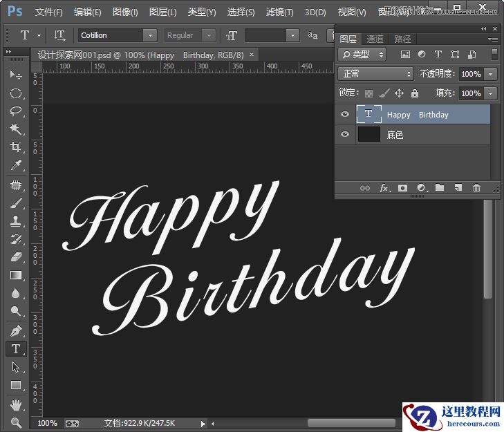The height and width of the screenshot is (432, 504).
Task: Select the Pen tool
Action: [x=16, y=330]
